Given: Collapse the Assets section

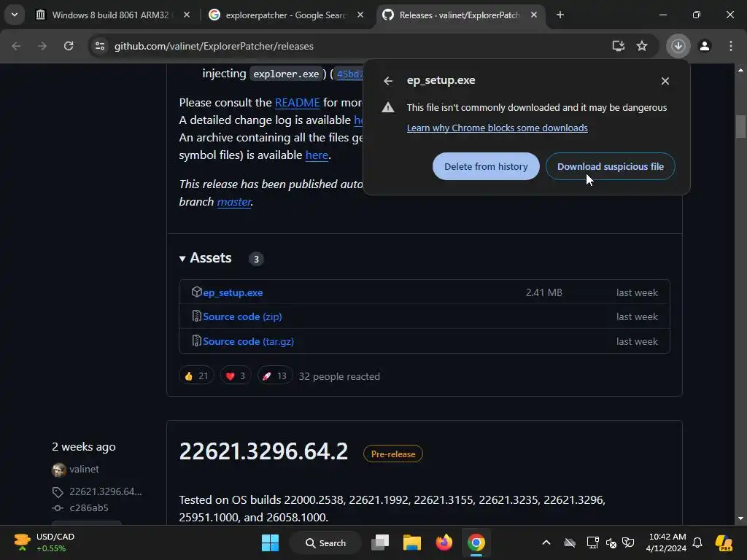Looking at the screenshot, I should pyautogui.click(x=206, y=258).
